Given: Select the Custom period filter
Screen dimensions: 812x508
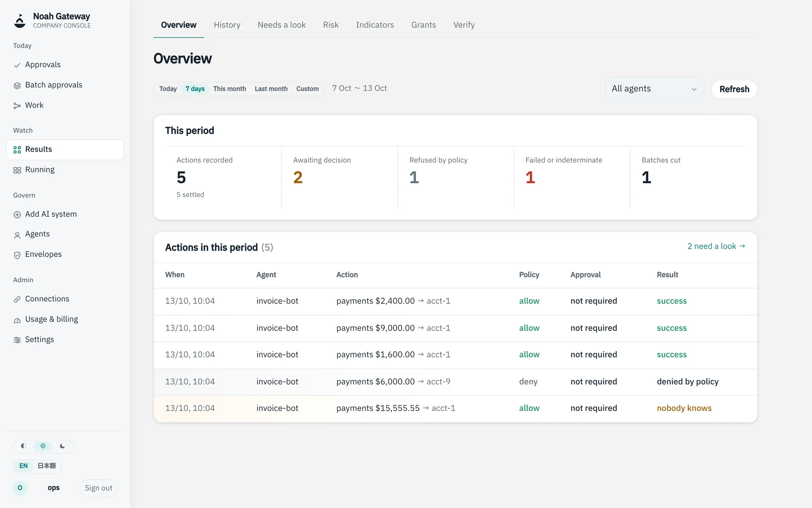Looking at the screenshot, I should 308,89.
